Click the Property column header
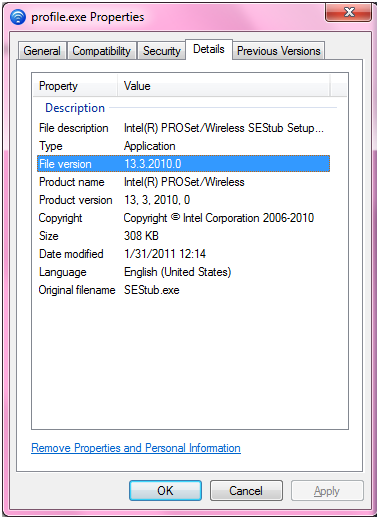 [x=75, y=86]
